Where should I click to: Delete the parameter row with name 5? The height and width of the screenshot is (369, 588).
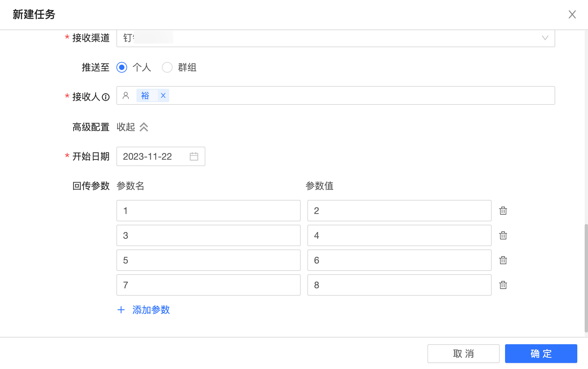[503, 260]
